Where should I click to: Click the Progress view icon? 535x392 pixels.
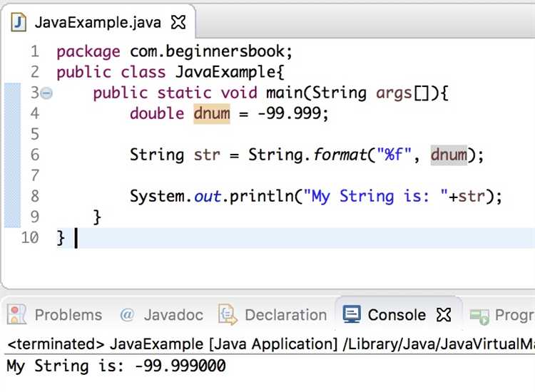pyautogui.click(x=479, y=315)
